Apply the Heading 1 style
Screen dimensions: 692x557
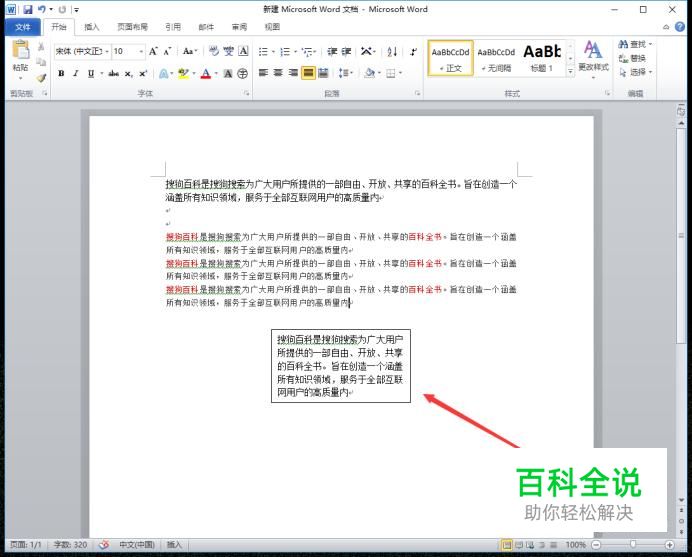(x=542, y=58)
